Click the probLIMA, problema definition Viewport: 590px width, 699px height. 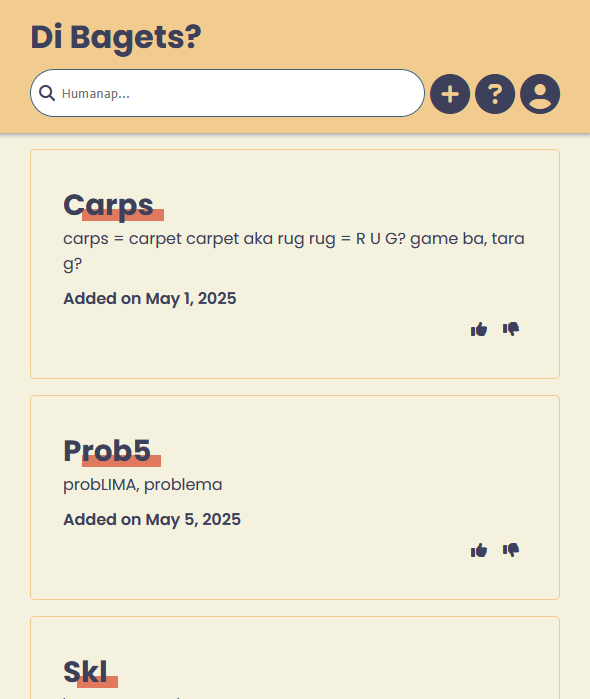pyautogui.click(x=143, y=485)
